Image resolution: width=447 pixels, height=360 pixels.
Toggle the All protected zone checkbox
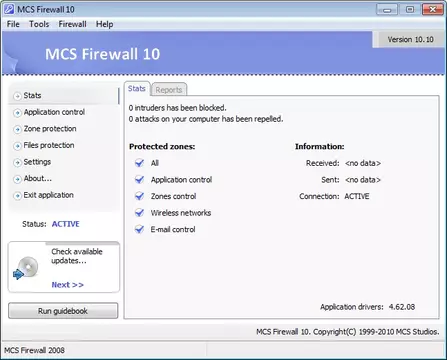139,163
